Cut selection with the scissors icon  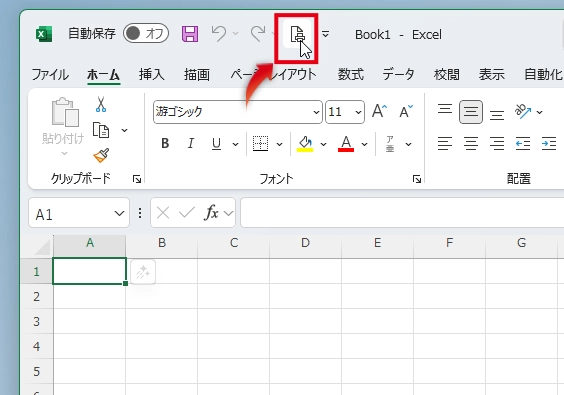click(101, 104)
